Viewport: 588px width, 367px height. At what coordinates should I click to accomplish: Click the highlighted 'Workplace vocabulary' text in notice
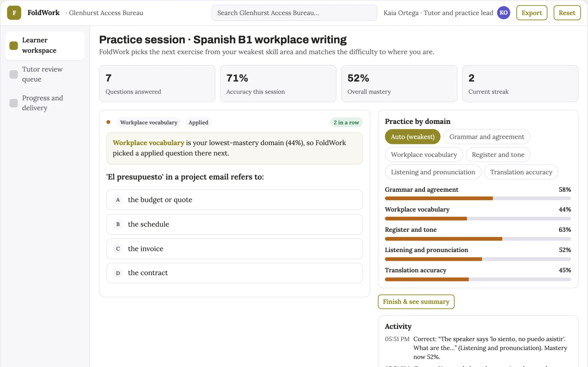(148, 143)
